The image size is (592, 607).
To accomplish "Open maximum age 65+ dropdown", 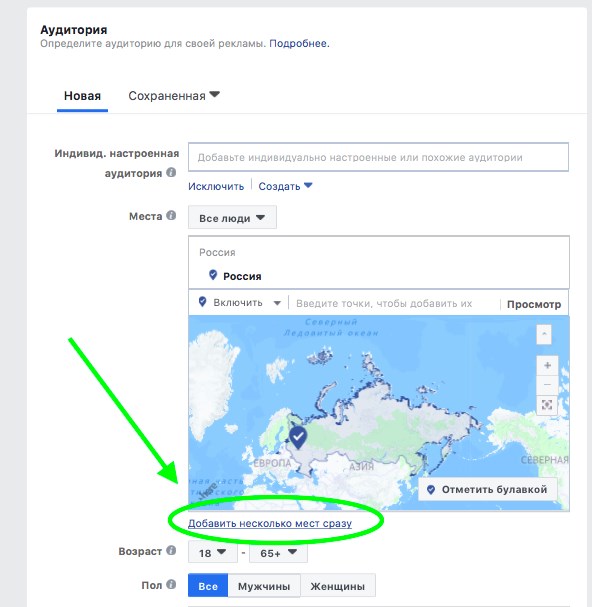I will tap(278, 553).
